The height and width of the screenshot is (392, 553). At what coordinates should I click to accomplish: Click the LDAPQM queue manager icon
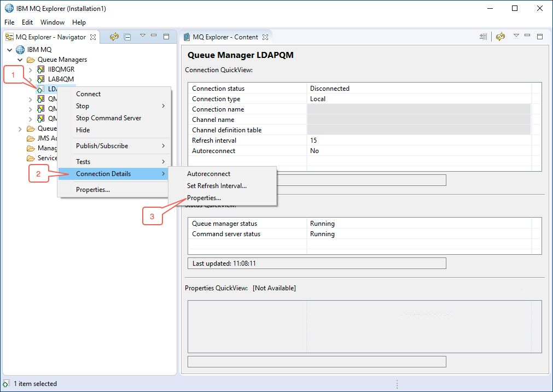click(40, 89)
